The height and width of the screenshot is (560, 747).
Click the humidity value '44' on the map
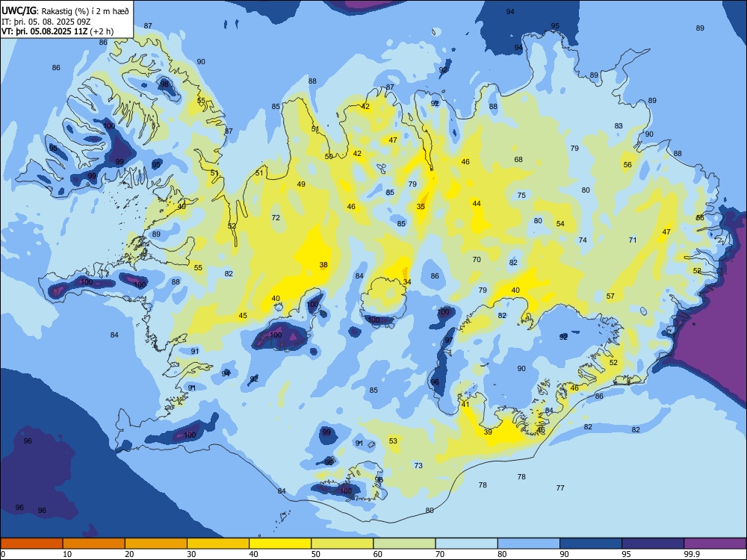[x=477, y=203]
